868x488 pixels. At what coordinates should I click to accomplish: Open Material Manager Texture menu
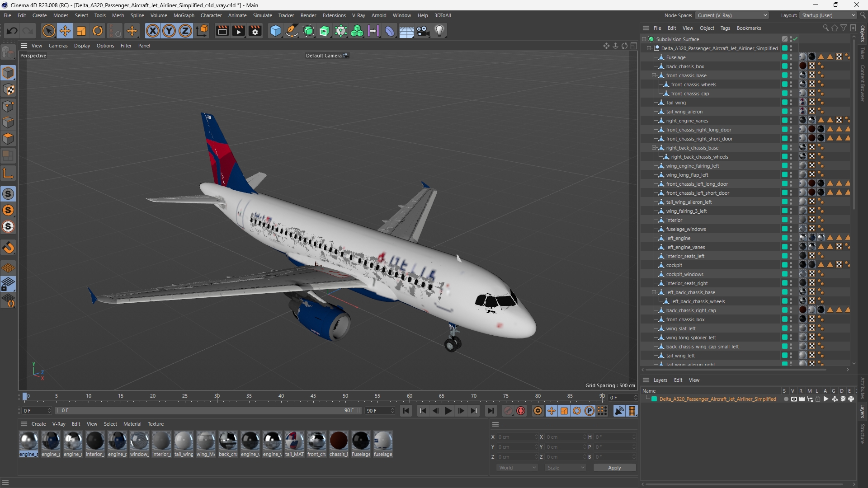[156, 424]
